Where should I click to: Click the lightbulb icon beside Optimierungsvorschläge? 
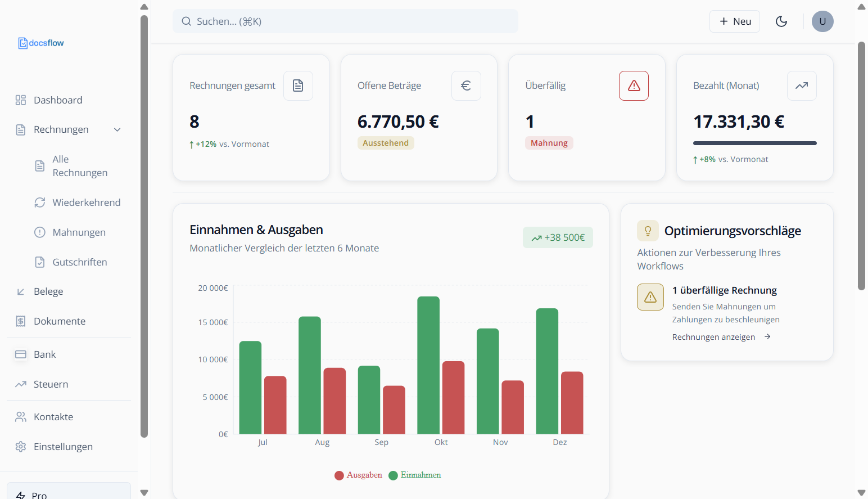[648, 231]
